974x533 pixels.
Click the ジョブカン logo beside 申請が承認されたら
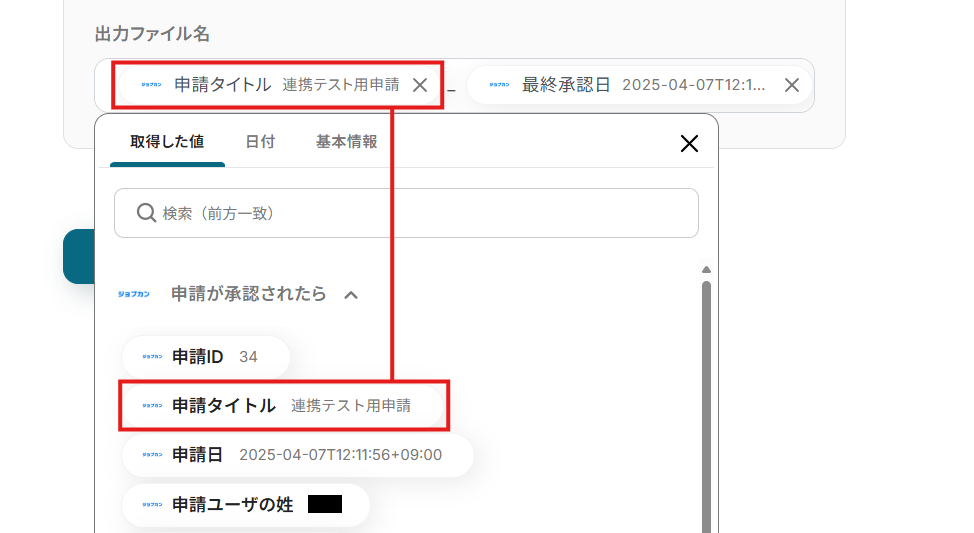point(134,294)
